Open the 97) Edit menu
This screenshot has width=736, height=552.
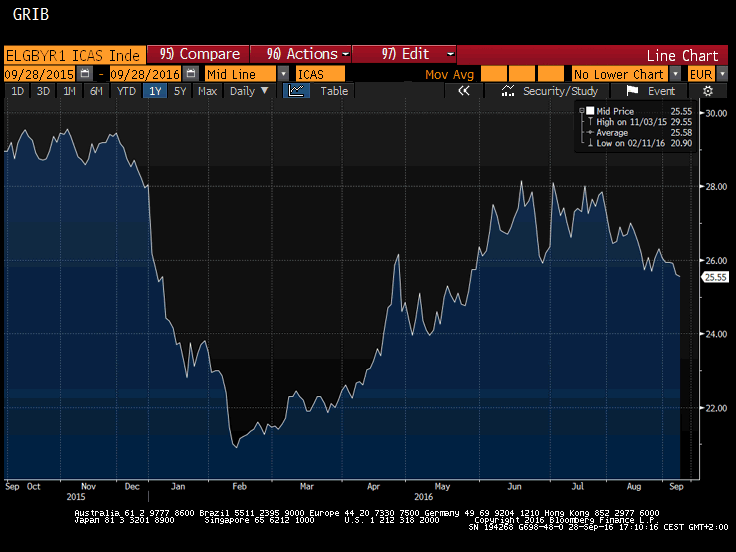(404, 54)
